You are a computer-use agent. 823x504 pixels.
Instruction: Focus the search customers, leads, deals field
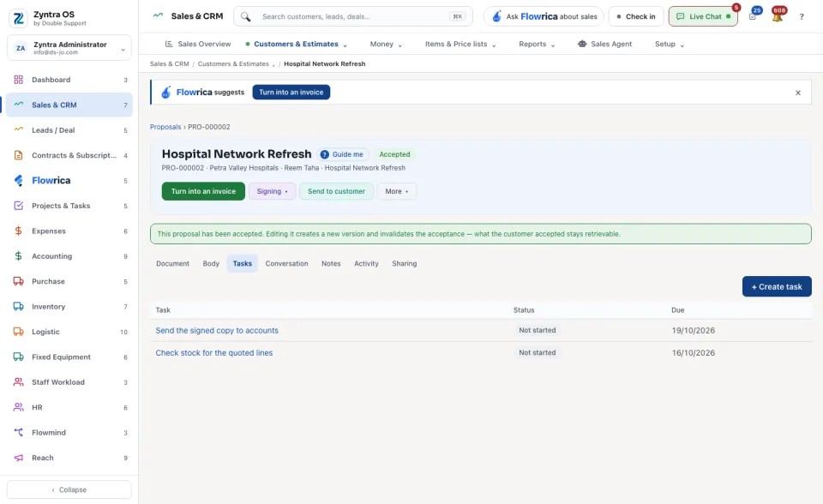point(353,16)
